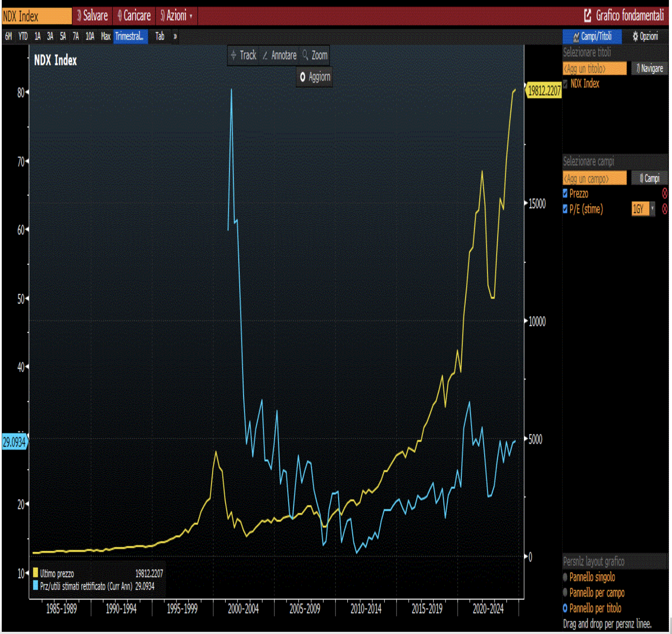Select the 6M time range
Image resolution: width=672 pixels, height=634 pixels.
(x=8, y=36)
